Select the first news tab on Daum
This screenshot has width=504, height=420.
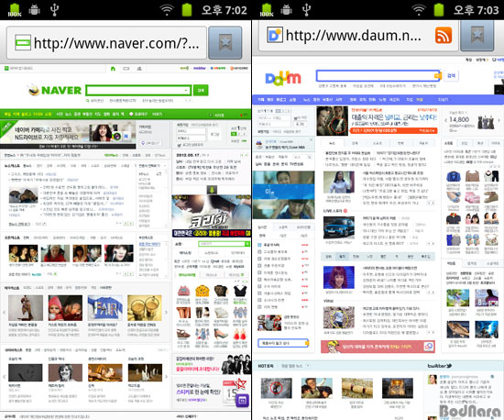333,143
